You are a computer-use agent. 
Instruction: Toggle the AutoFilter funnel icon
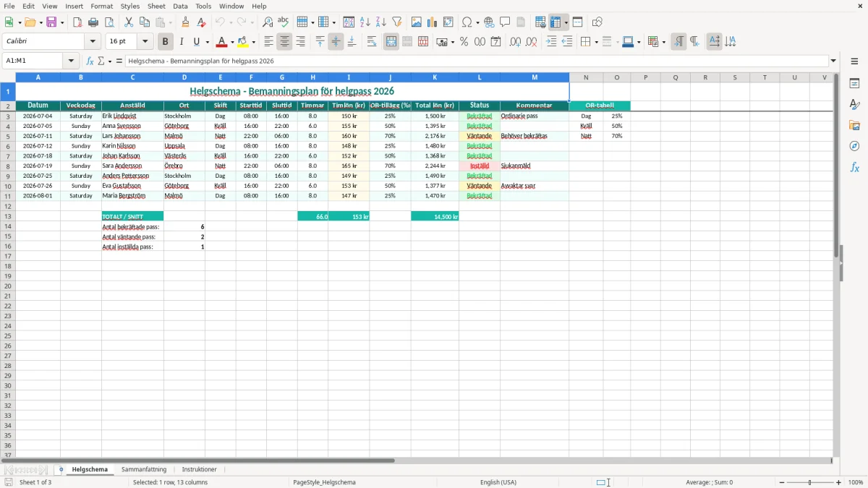397,22
